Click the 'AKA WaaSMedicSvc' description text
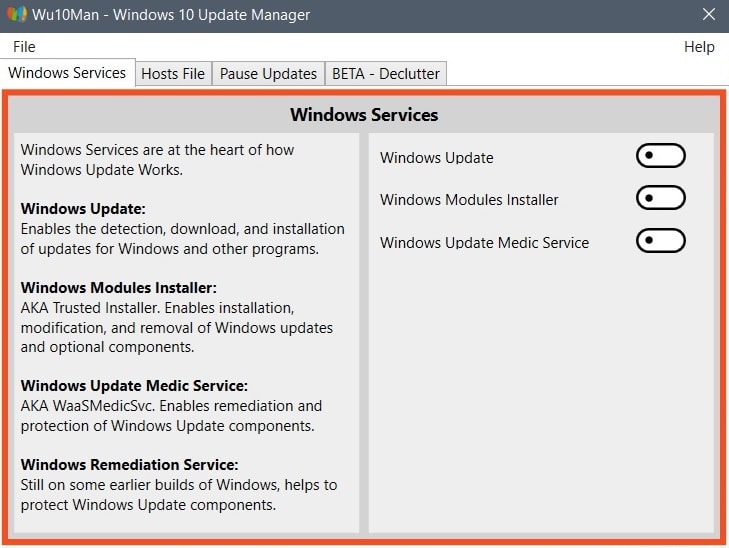 (171, 416)
